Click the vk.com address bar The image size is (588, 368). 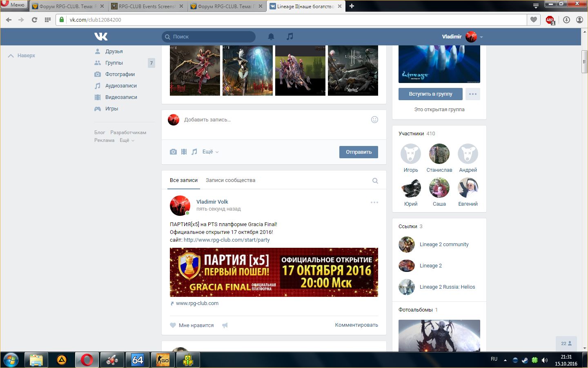292,20
